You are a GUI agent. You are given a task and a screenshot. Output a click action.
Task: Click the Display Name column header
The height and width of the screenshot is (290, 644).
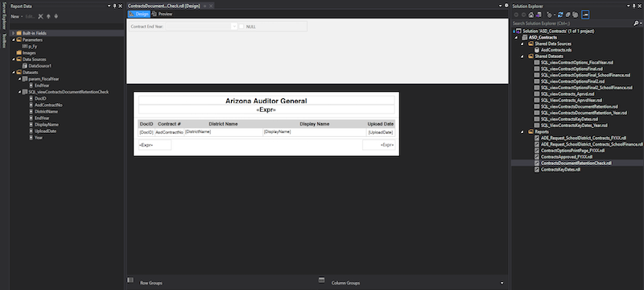coord(314,123)
